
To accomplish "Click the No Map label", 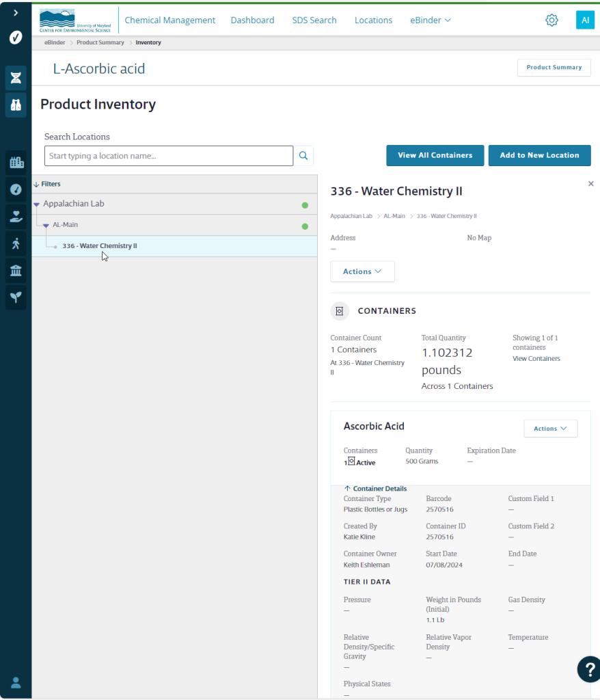I will [x=479, y=238].
